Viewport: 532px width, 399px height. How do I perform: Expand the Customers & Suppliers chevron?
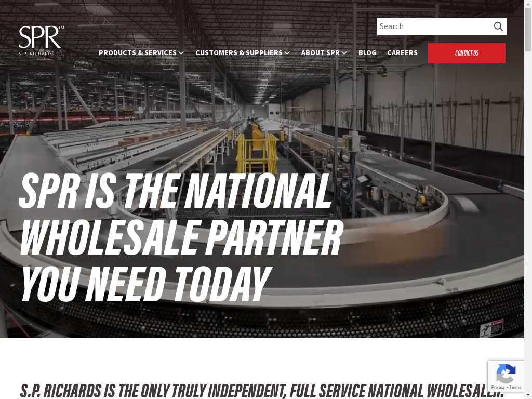(287, 53)
